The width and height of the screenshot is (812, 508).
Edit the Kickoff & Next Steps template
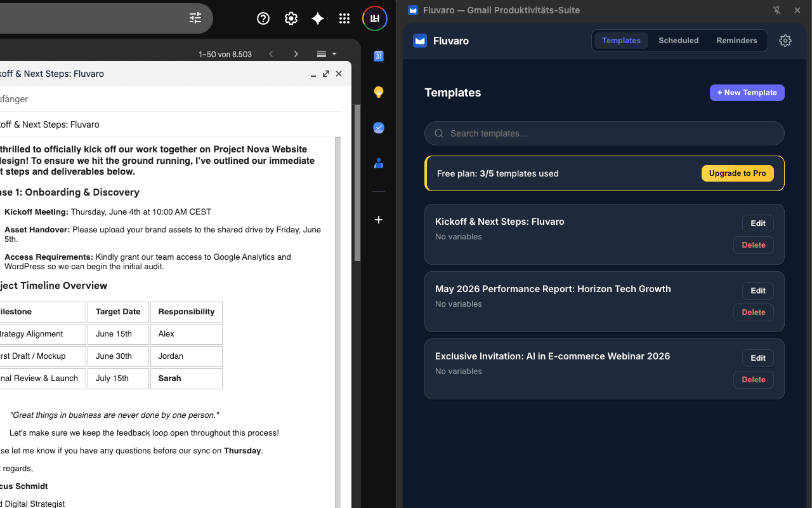tap(758, 224)
